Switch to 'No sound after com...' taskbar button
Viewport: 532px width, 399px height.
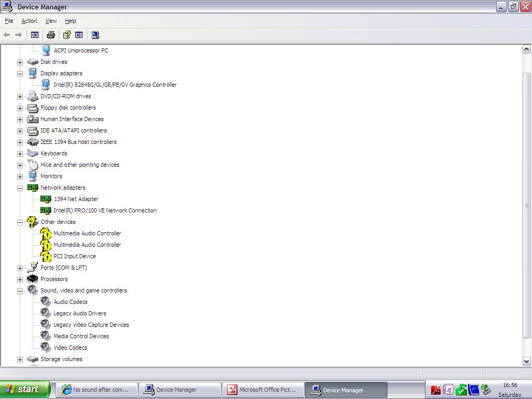point(97,390)
